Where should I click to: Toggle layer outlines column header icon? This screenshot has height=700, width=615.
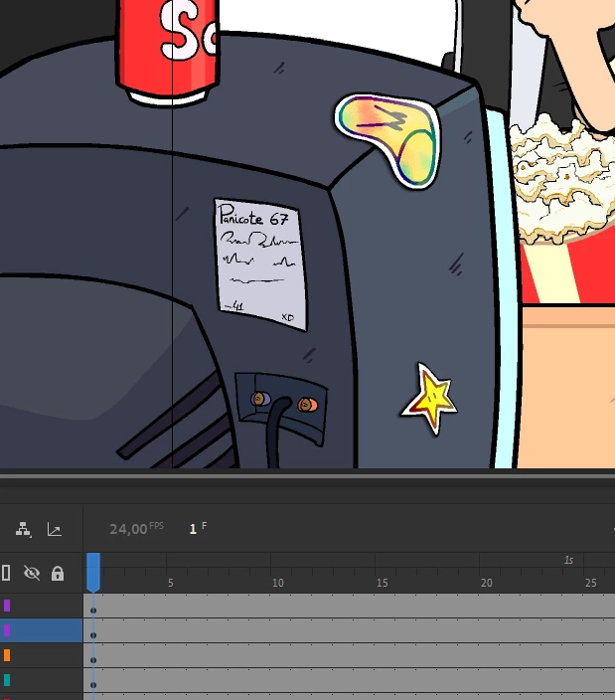(x=6, y=573)
